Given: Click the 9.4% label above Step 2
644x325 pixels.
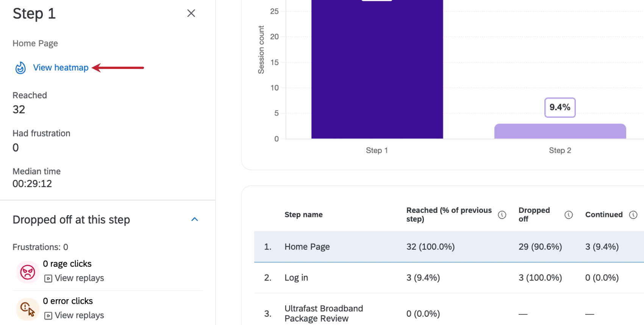Looking at the screenshot, I should pos(560,108).
